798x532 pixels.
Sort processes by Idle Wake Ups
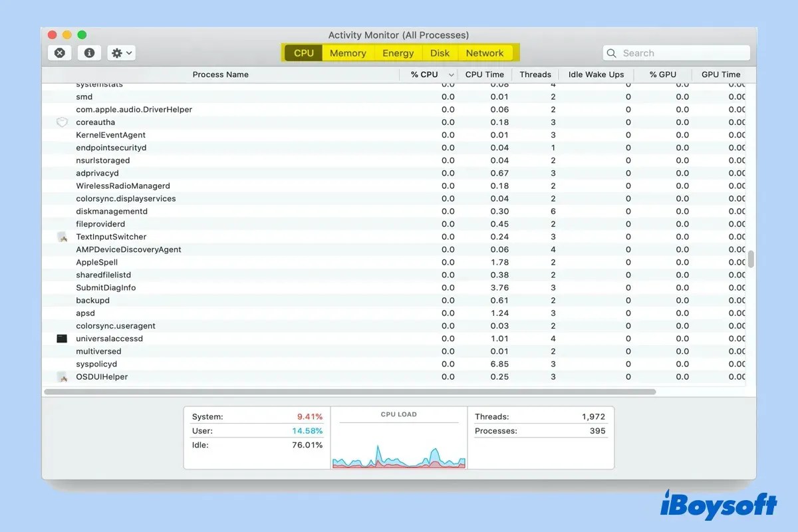[595, 74]
